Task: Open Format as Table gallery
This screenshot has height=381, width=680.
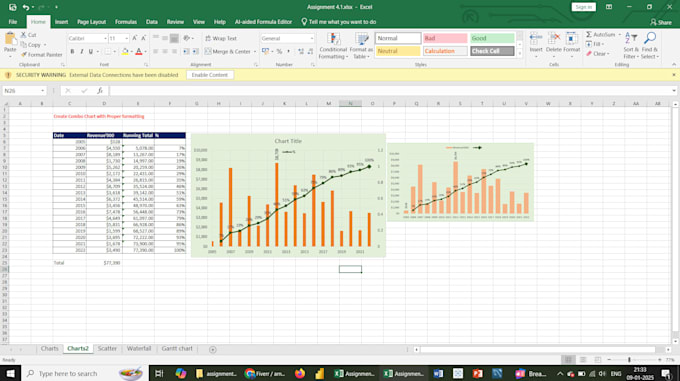Action: point(361,46)
